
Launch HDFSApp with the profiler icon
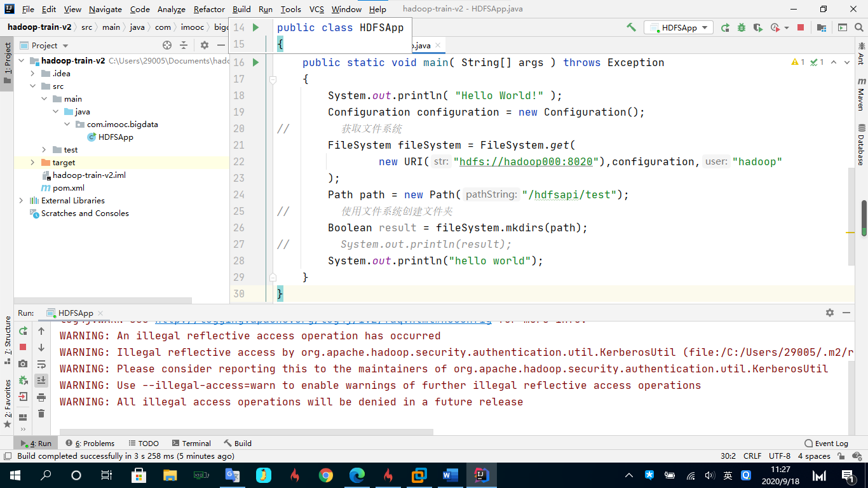pos(775,27)
